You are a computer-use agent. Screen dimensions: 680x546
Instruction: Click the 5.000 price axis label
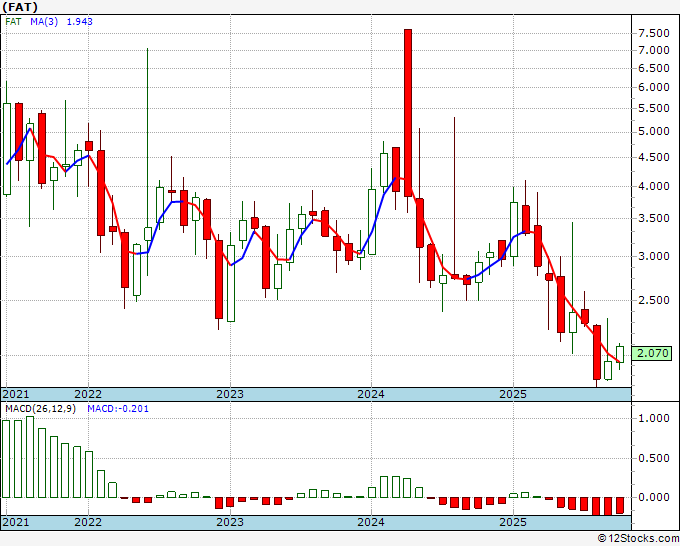[x=654, y=131]
